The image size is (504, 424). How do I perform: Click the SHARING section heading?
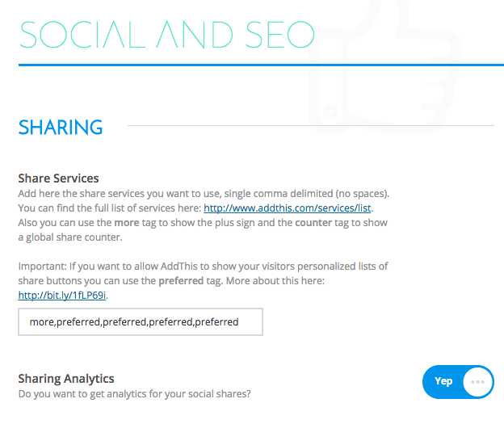[x=61, y=128]
